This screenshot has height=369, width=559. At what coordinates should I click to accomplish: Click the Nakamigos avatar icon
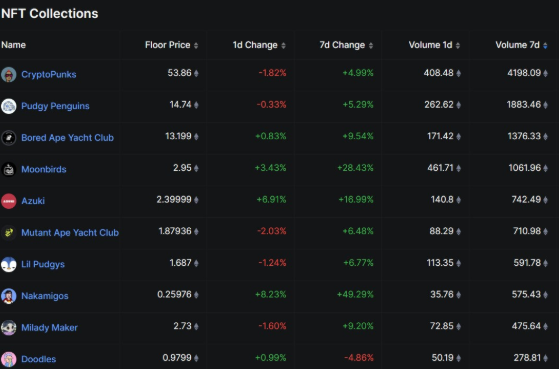9,296
